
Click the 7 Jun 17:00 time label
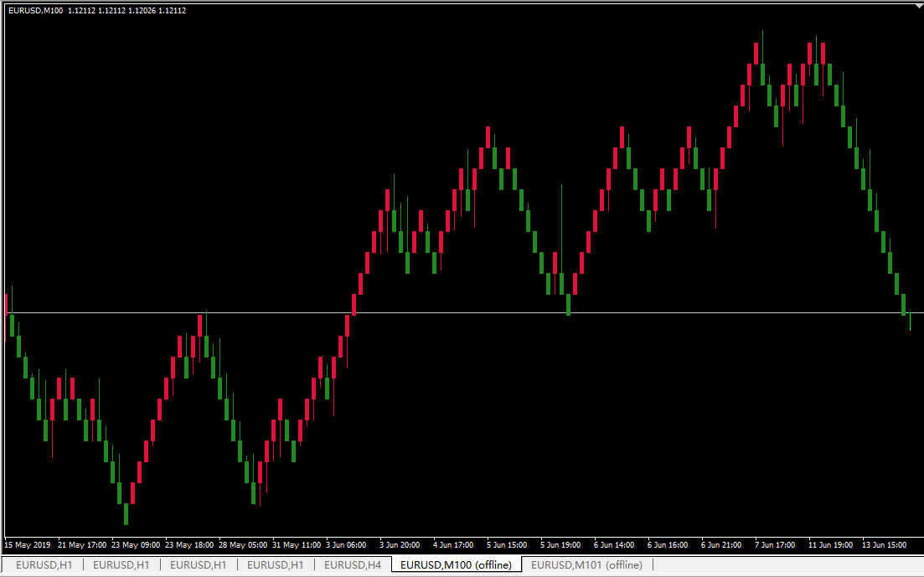point(775,544)
